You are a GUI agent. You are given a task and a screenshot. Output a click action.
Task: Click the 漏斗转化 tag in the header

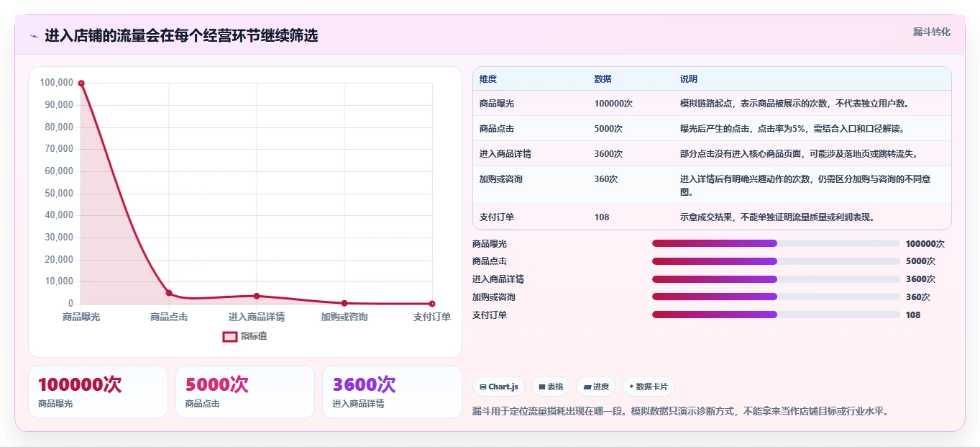[x=931, y=32]
